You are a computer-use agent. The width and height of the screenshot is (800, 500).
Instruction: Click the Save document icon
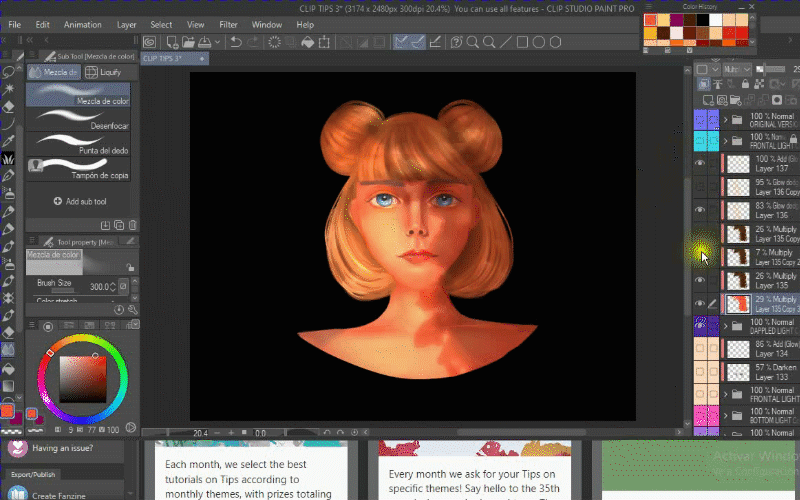204,42
